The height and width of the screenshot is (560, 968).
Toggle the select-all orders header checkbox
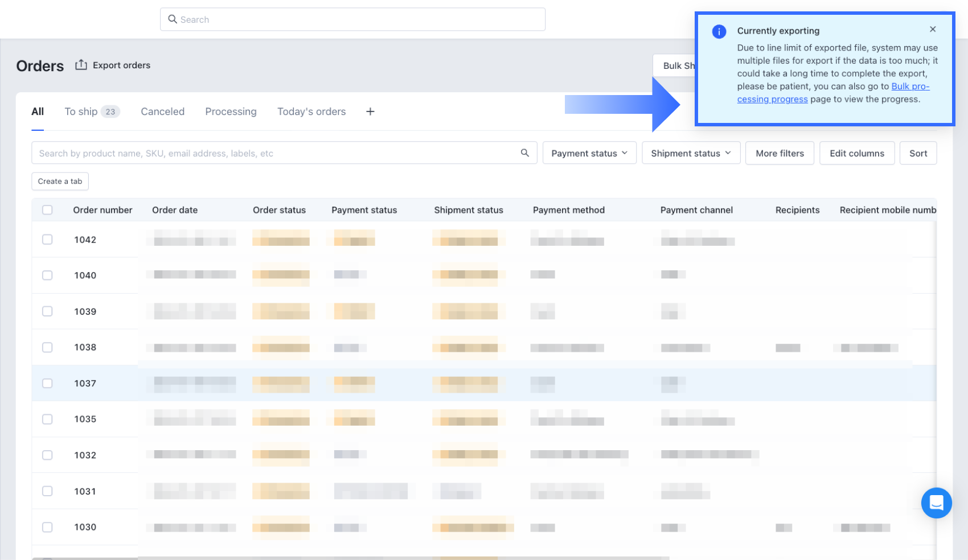coord(47,210)
